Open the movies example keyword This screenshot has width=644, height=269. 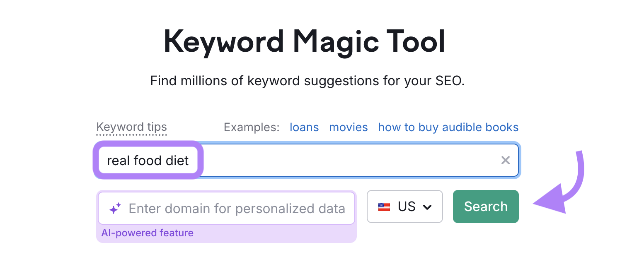click(348, 127)
